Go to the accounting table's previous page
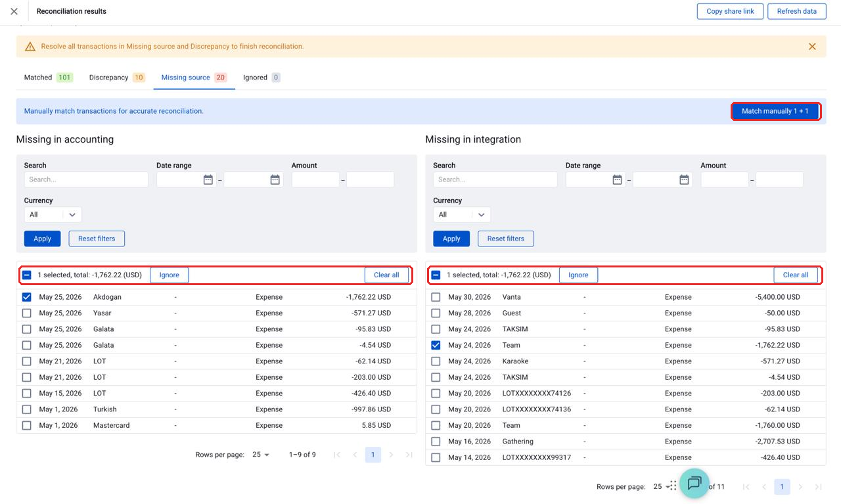The height and width of the screenshot is (504, 841). coord(355,455)
